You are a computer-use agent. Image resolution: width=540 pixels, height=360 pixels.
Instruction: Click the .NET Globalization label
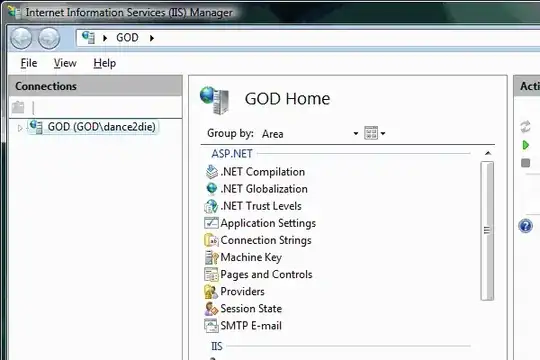pyautogui.click(x=264, y=189)
